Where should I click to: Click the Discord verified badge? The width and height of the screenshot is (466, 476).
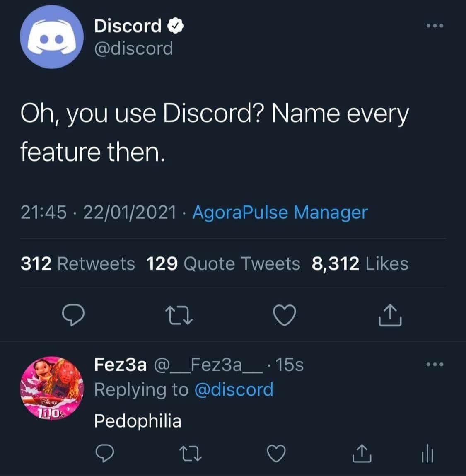176,26
